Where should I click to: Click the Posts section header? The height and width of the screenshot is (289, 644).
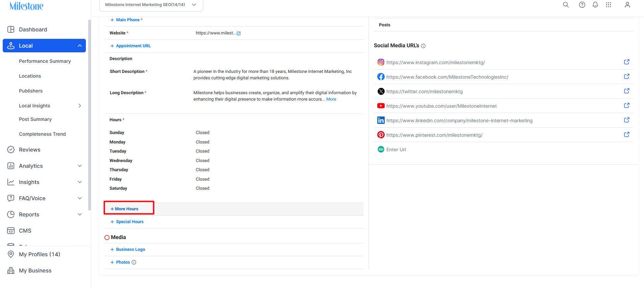(x=385, y=25)
